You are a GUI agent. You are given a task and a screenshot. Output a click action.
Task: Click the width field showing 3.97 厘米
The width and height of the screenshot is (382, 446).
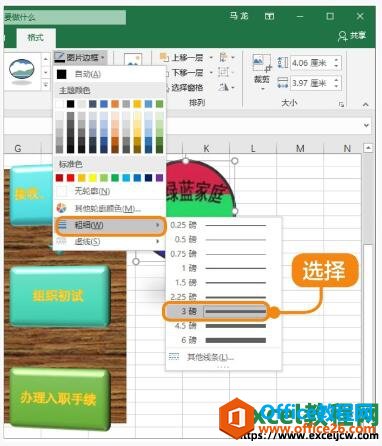[311, 83]
